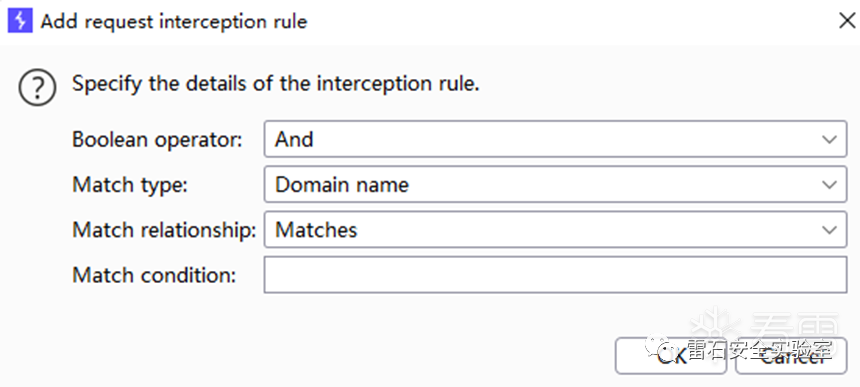This screenshot has width=860, height=387.
Task: Click the 'Domain name' combo box value
Action: pos(342,185)
